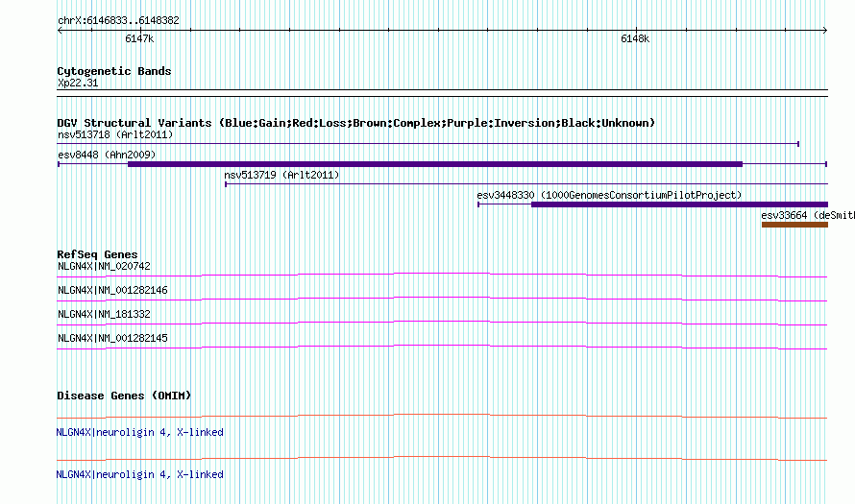Click the thin nsv513719 variant line
Screen dimensions: 855x504
click(x=526, y=184)
